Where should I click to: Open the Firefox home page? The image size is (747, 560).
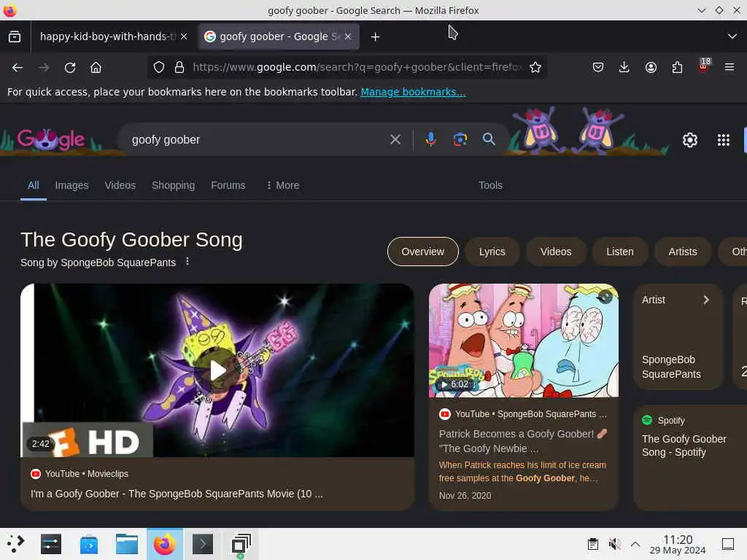click(x=96, y=68)
